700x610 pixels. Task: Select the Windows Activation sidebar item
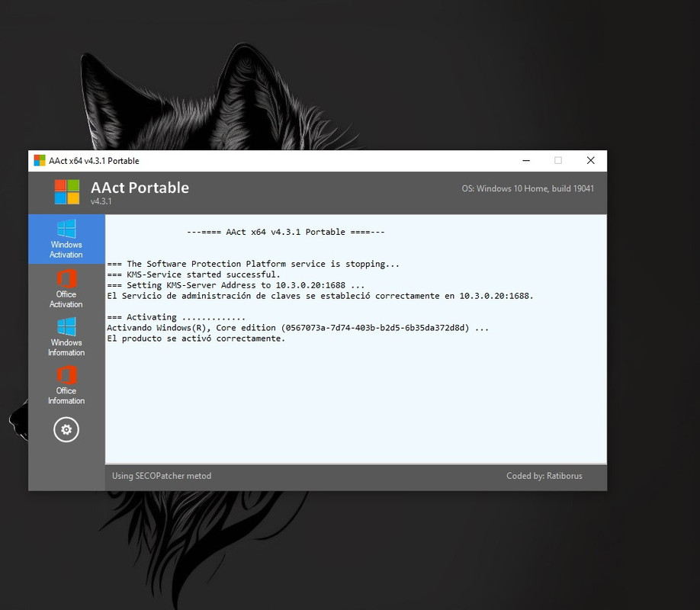point(66,239)
